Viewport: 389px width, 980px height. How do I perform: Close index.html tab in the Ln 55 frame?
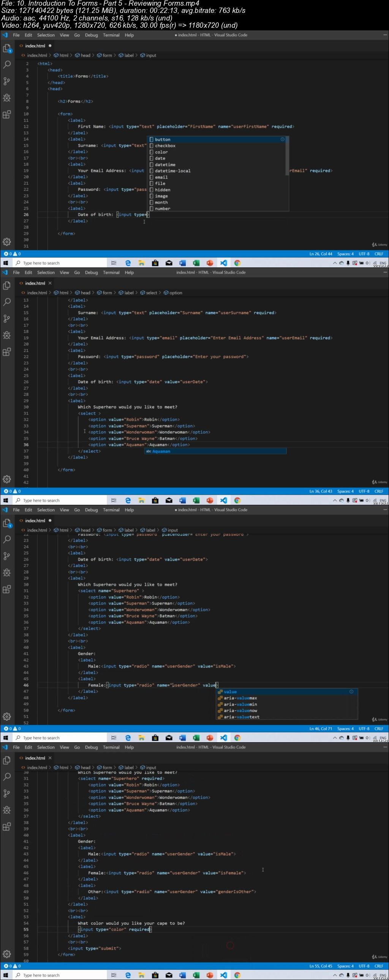point(50,758)
